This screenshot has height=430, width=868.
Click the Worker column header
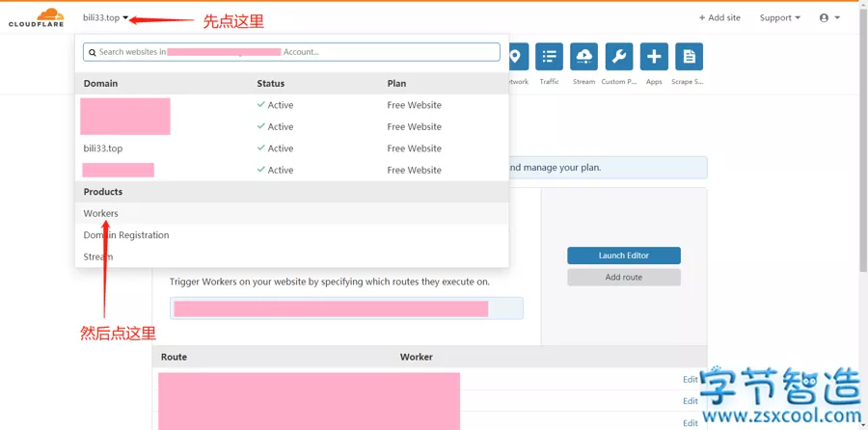417,357
